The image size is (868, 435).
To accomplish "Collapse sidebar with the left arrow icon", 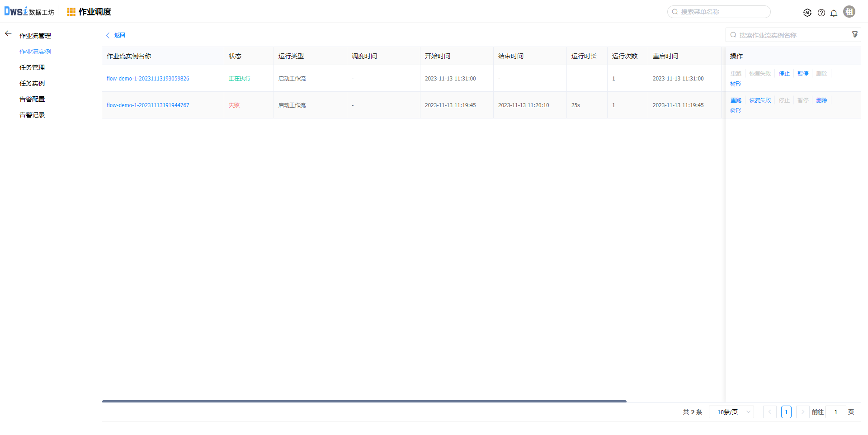I will (8, 33).
